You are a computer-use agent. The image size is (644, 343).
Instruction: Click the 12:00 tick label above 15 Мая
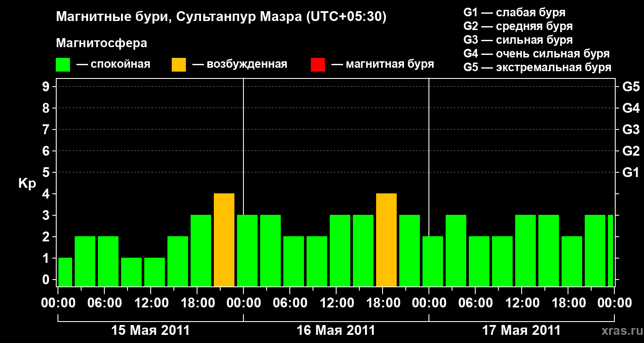151,303
